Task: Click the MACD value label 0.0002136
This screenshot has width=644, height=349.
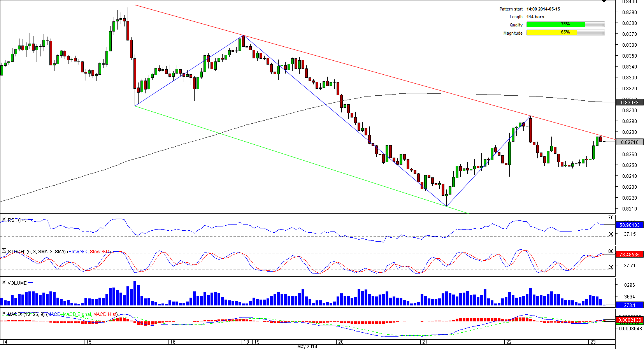Action: [x=630, y=321]
